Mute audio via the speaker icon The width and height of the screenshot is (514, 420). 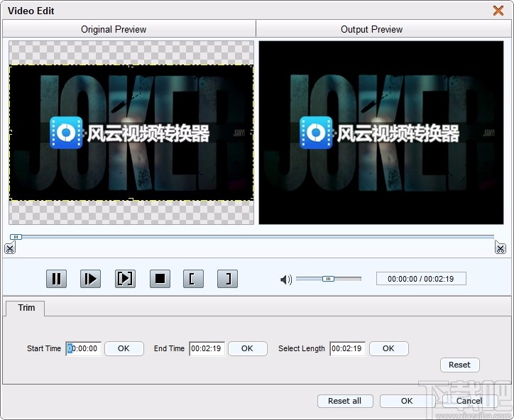click(286, 280)
